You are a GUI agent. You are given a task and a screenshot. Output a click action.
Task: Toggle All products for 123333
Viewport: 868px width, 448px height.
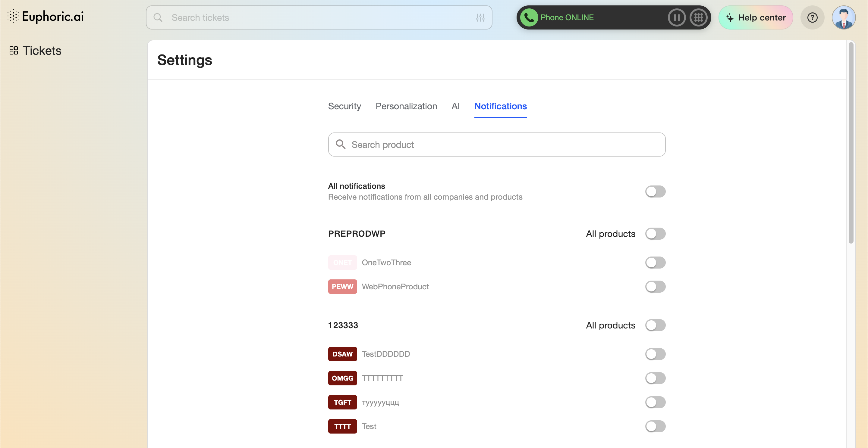click(655, 325)
